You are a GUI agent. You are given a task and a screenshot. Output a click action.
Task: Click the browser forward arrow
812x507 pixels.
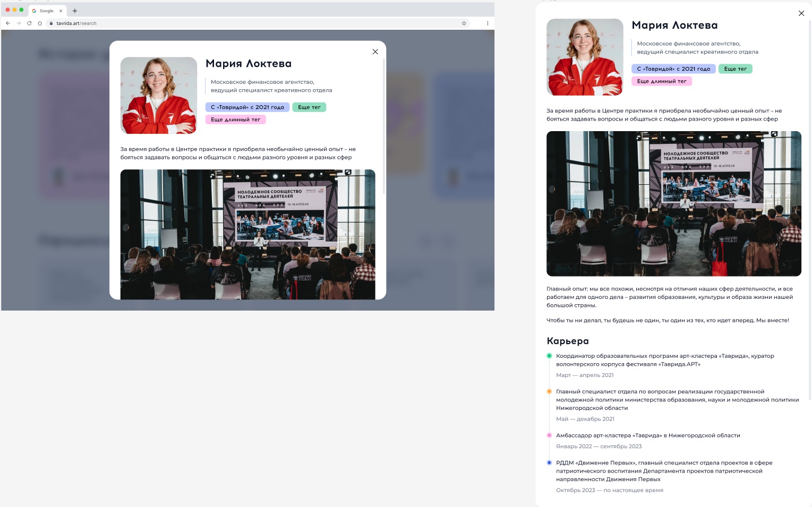[19, 23]
